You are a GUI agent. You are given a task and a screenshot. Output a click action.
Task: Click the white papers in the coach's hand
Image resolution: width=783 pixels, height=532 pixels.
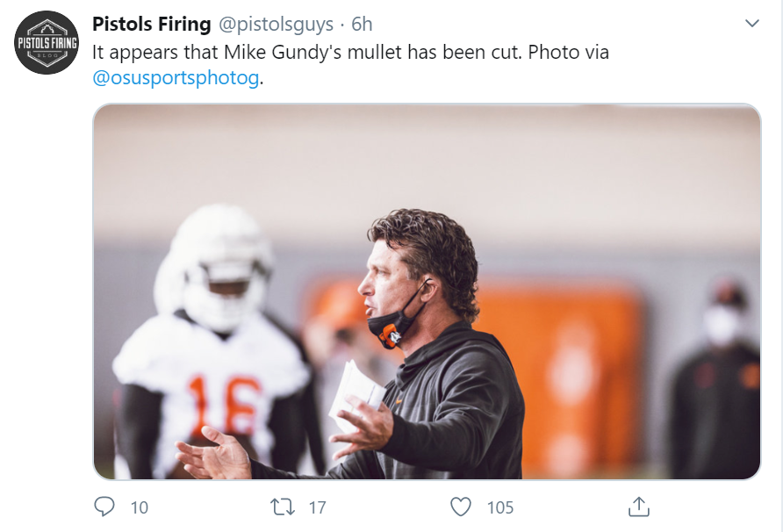pyautogui.click(x=356, y=392)
